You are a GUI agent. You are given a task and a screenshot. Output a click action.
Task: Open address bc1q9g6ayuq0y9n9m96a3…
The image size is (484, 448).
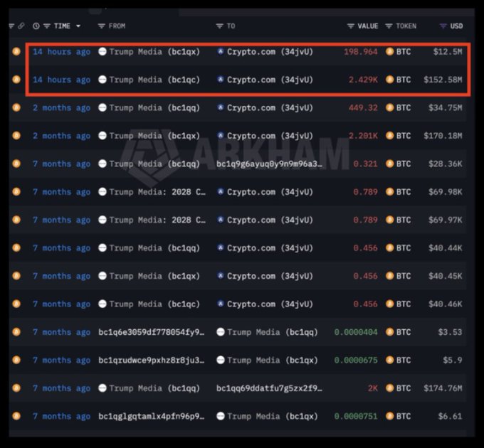[x=269, y=164]
